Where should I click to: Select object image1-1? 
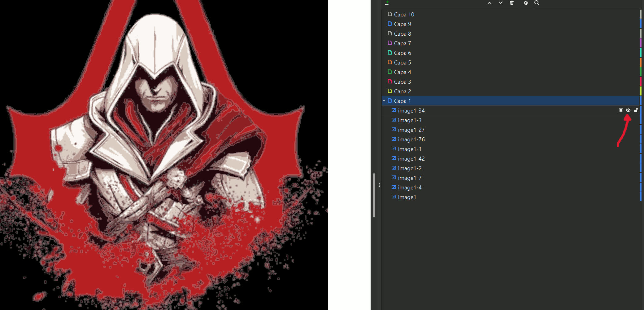410,149
